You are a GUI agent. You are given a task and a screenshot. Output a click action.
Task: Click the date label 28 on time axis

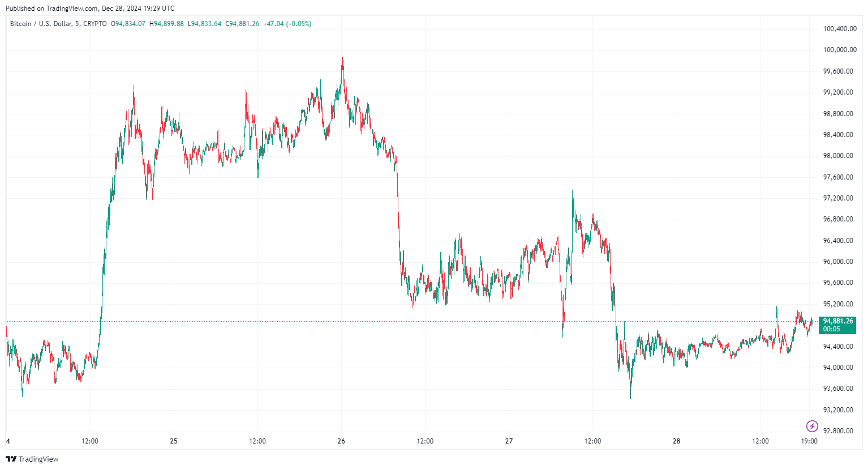(x=677, y=441)
